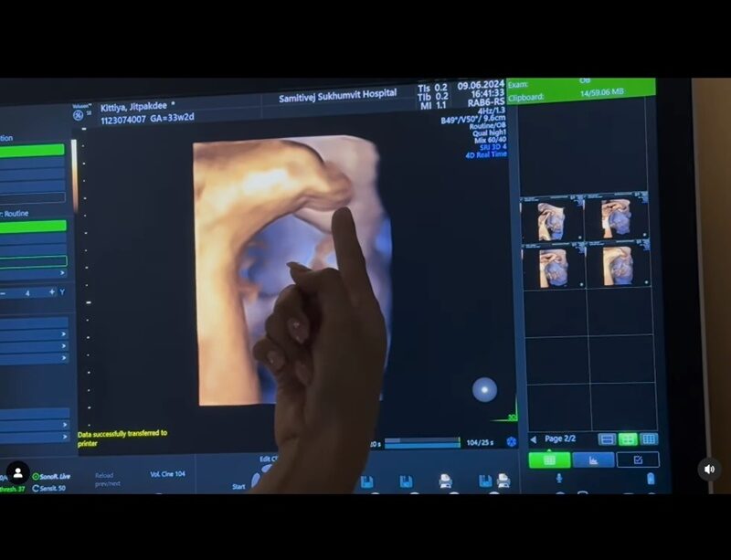Viewport: 731px width, 560px height.
Task: Select the topmost green button in left panel
Action: pos(32,150)
